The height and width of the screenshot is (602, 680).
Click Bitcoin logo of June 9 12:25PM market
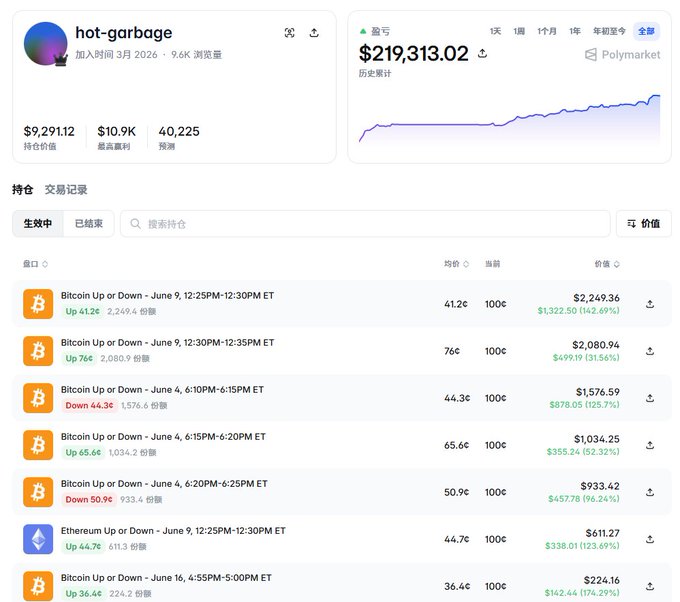pos(38,304)
